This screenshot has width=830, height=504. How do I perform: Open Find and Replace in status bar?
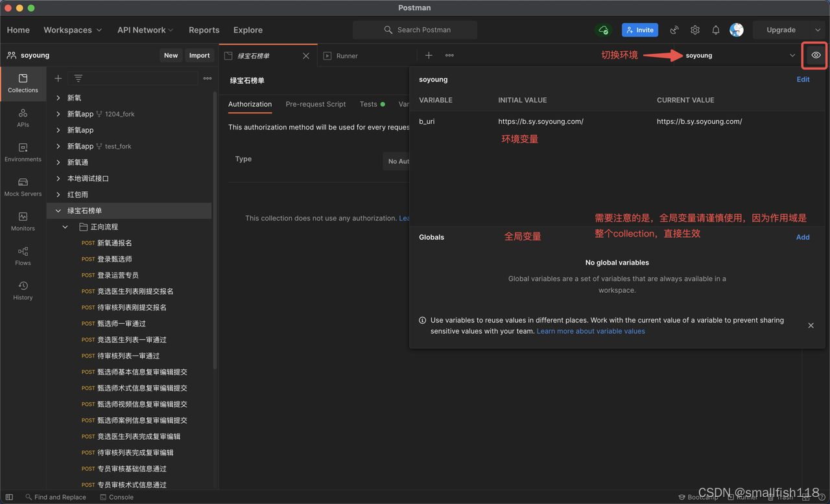[55, 498]
